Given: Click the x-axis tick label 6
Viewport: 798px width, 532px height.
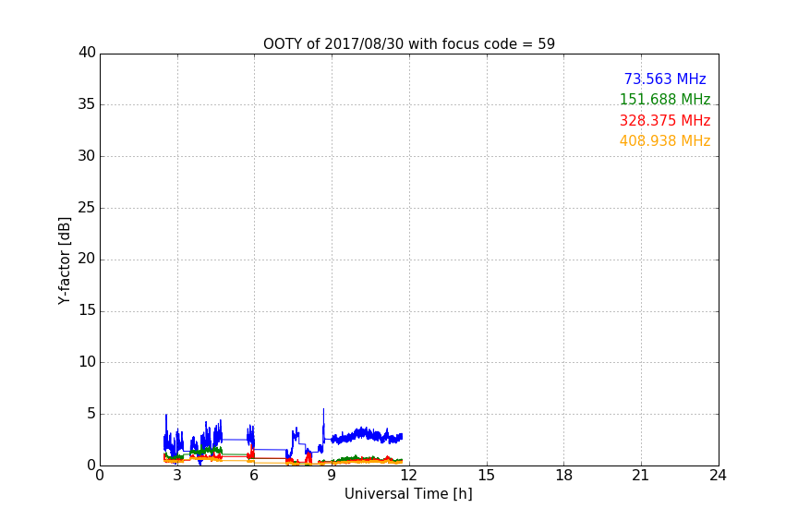Looking at the screenshot, I should pos(254,476).
